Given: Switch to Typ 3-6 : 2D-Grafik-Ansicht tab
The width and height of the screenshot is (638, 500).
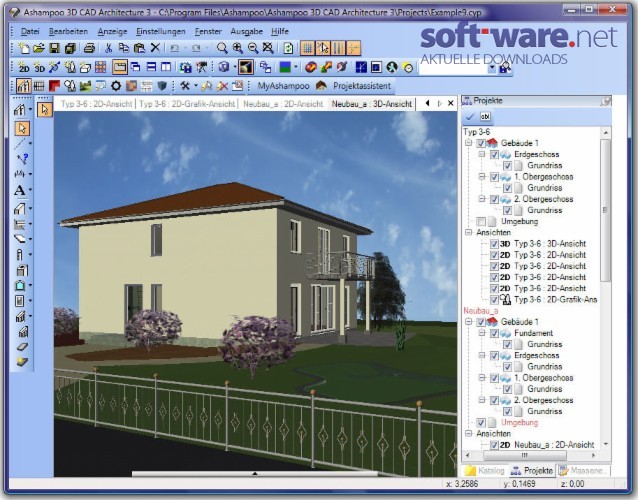Looking at the screenshot, I should click(x=187, y=104).
